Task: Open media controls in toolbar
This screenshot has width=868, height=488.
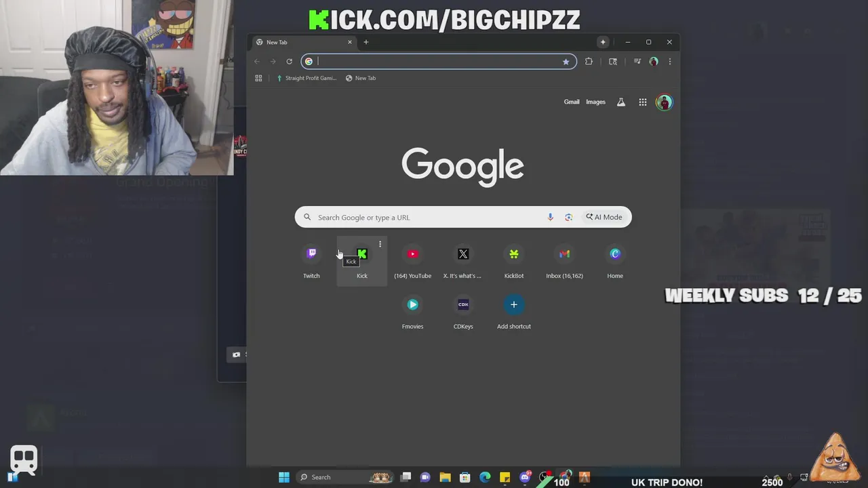Action: pos(637,61)
